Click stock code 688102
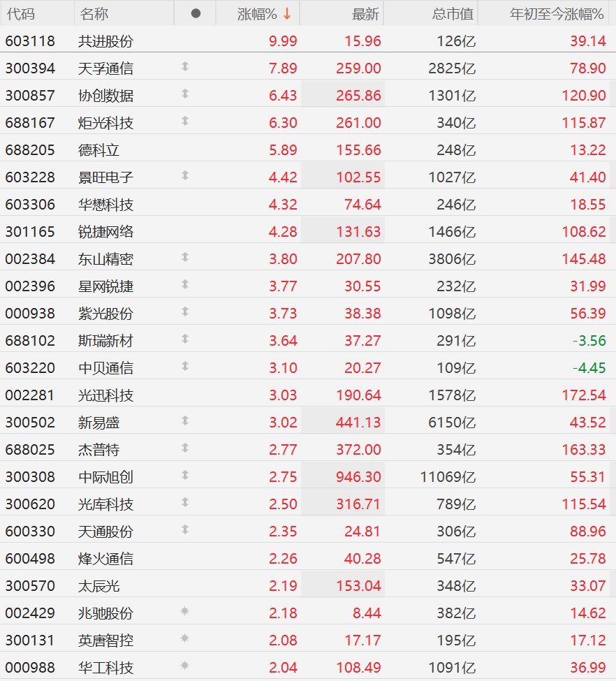The width and height of the screenshot is (616, 681). point(30,341)
